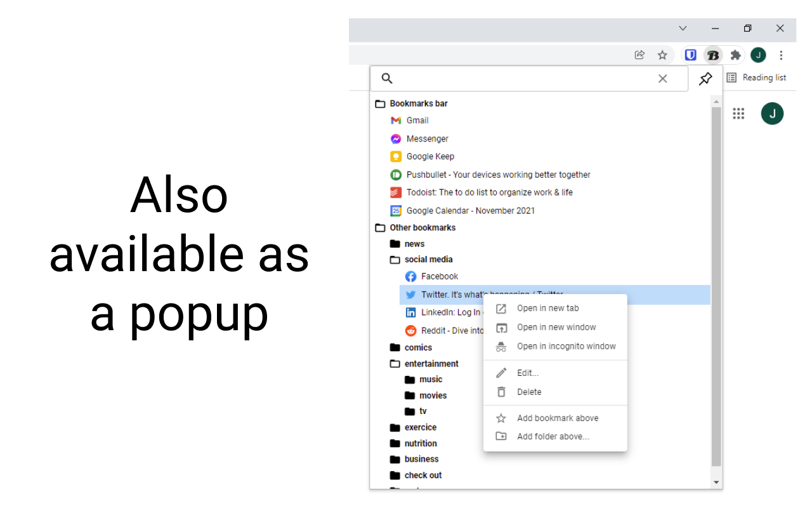812x508 pixels.
Task: Clear the search field with X
Action: [662, 79]
